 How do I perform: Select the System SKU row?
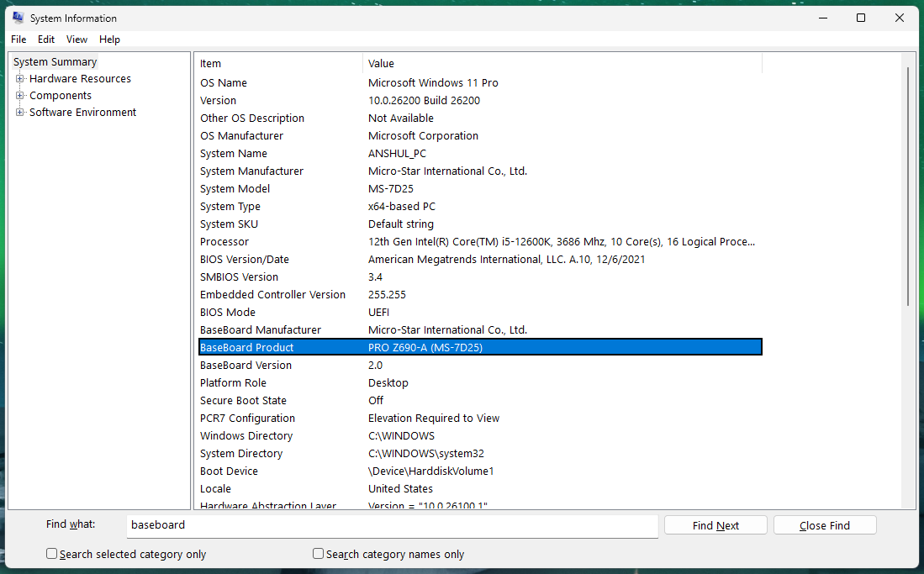coord(480,224)
